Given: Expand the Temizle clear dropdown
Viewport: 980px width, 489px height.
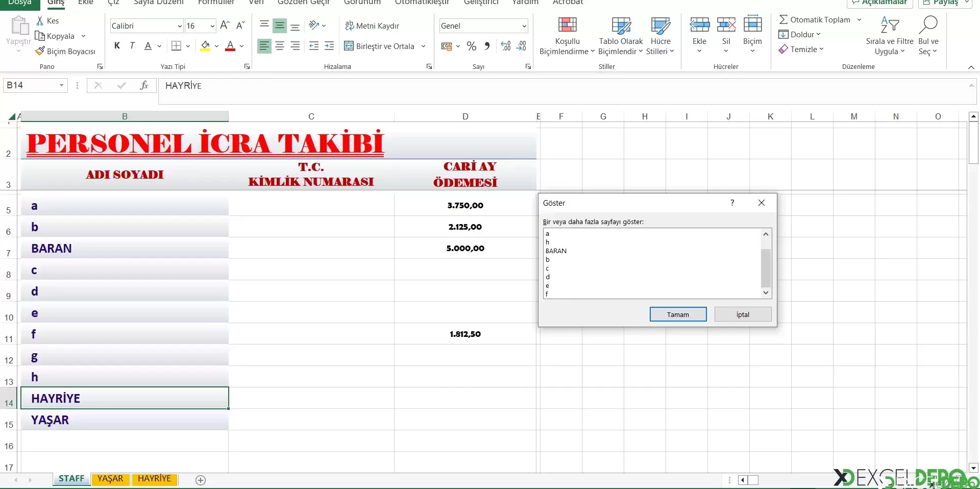Looking at the screenshot, I should (x=821, y=49).
